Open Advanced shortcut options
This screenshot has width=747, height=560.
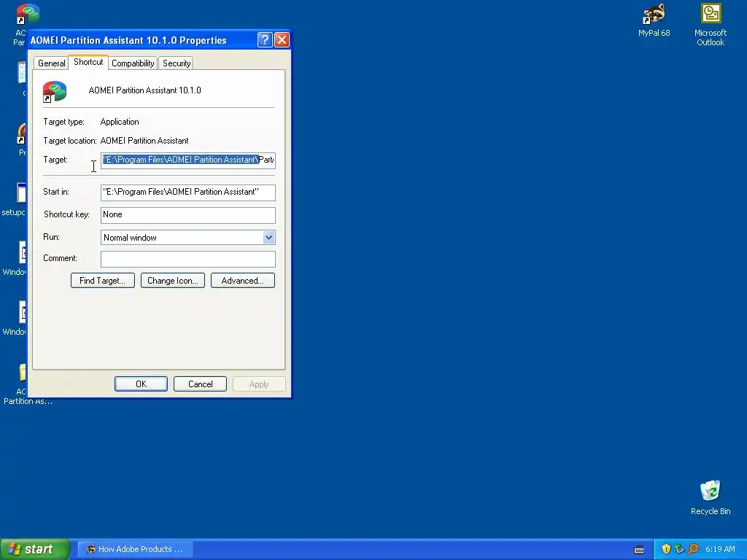click(x=242, y=281)
